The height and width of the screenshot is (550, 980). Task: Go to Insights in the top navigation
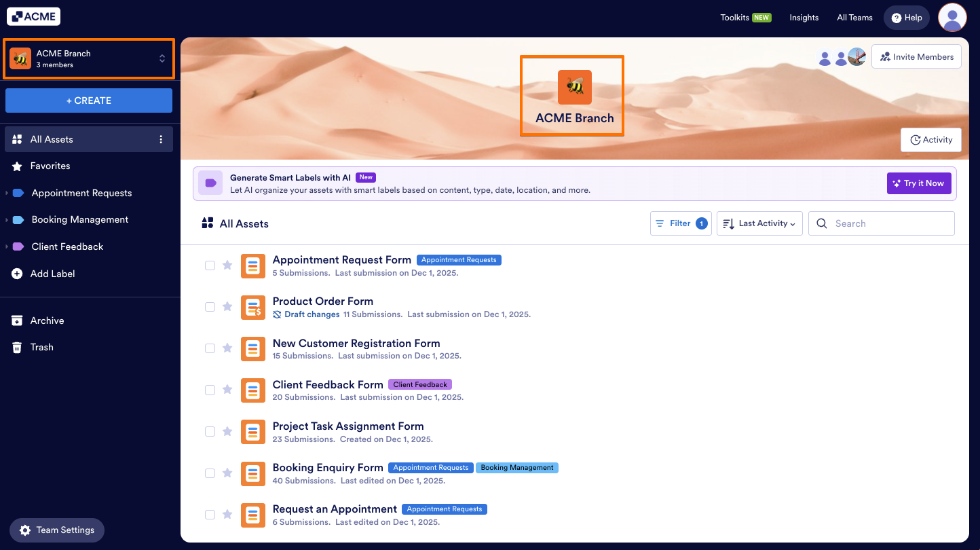[x=804, y=18]
